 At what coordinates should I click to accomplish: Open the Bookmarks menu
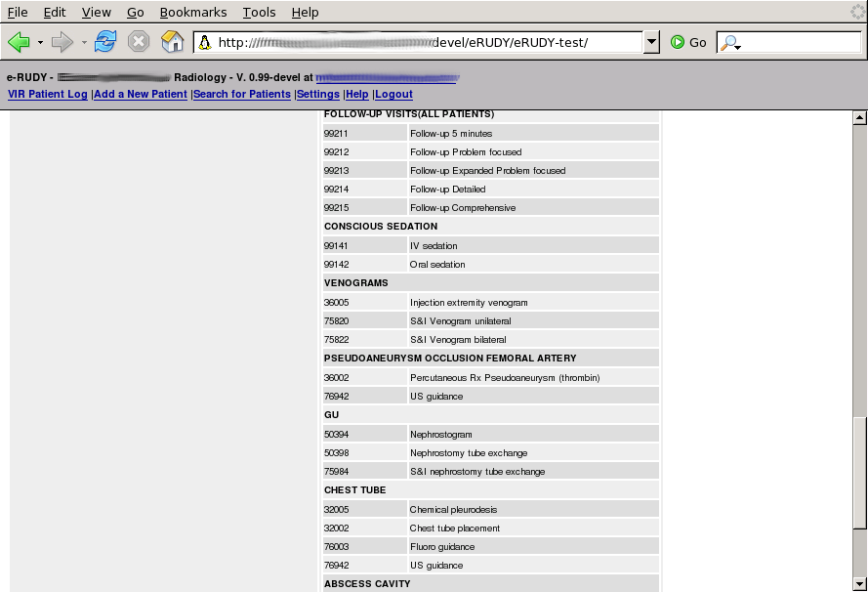[193, 12]
